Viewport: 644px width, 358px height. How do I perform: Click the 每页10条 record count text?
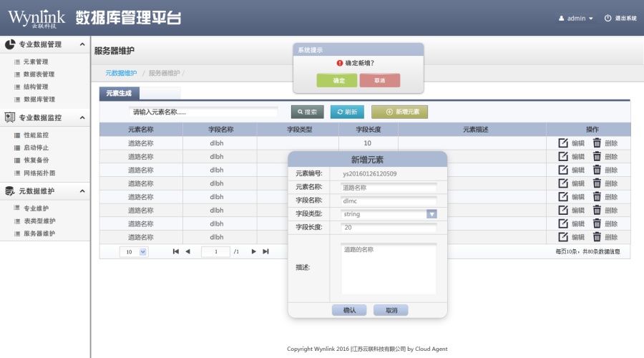(x=587, y=251)
